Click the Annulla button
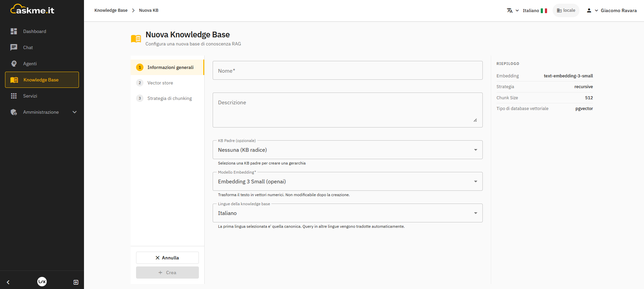The height and width of the screenshot is (289, 644). pos(167,258)
